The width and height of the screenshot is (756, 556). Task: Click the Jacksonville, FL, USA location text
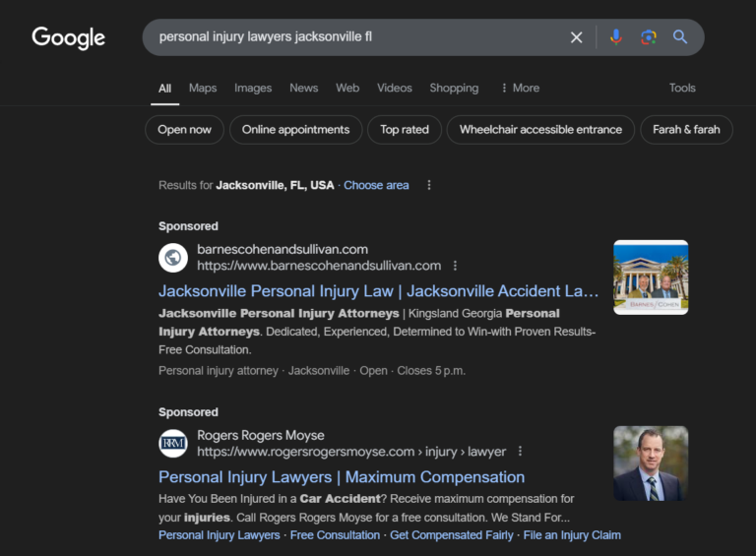(275, 185)
